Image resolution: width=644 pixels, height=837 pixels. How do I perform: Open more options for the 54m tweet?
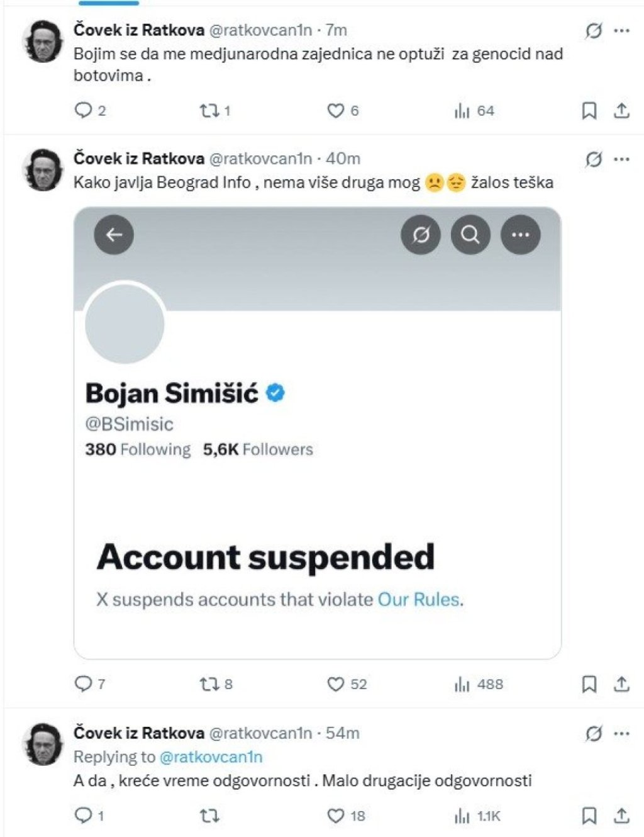(621, 733)
